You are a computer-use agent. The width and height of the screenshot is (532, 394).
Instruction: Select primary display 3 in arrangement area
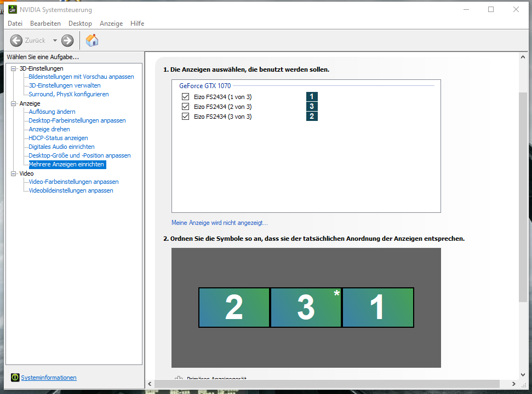pos(306,308)
